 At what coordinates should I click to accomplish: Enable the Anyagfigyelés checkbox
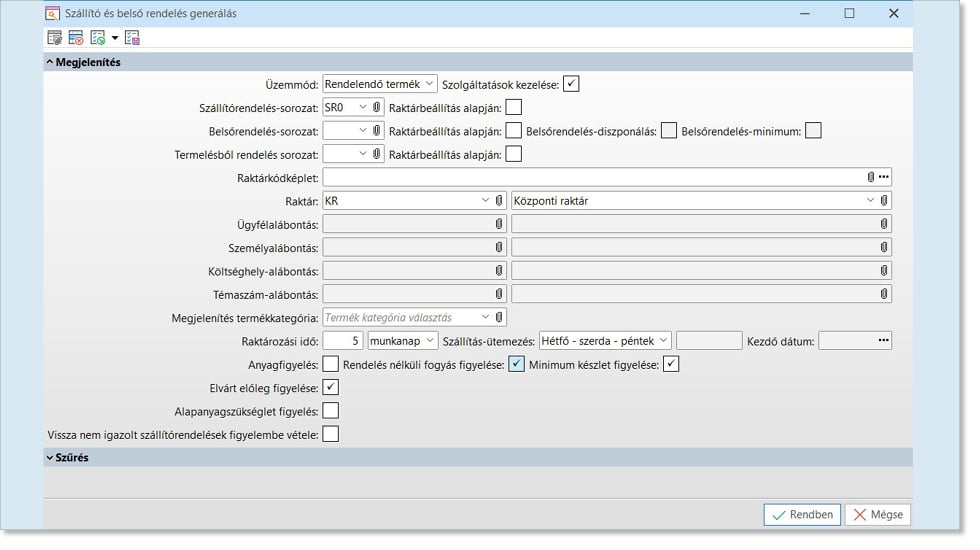pyautogui.click(x=331, y=365)
